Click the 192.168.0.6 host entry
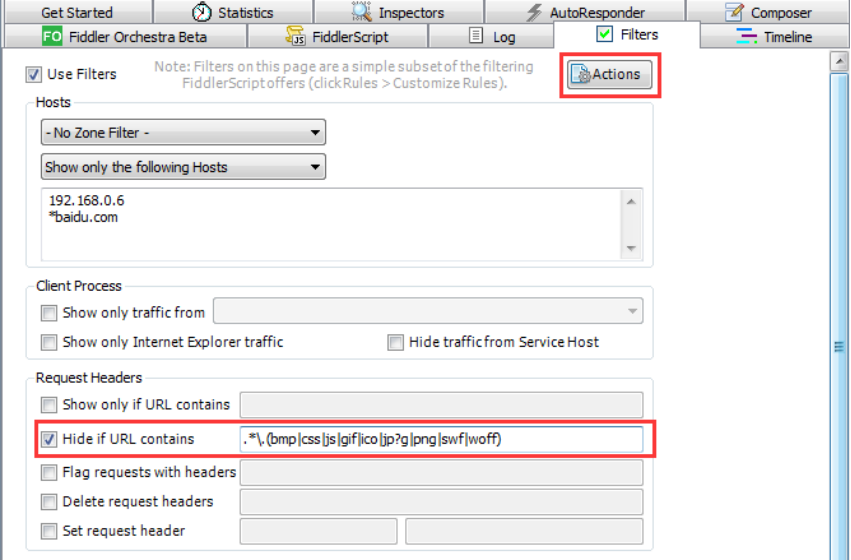Viewport: 851px width, 560px height. tap(87, 200)
